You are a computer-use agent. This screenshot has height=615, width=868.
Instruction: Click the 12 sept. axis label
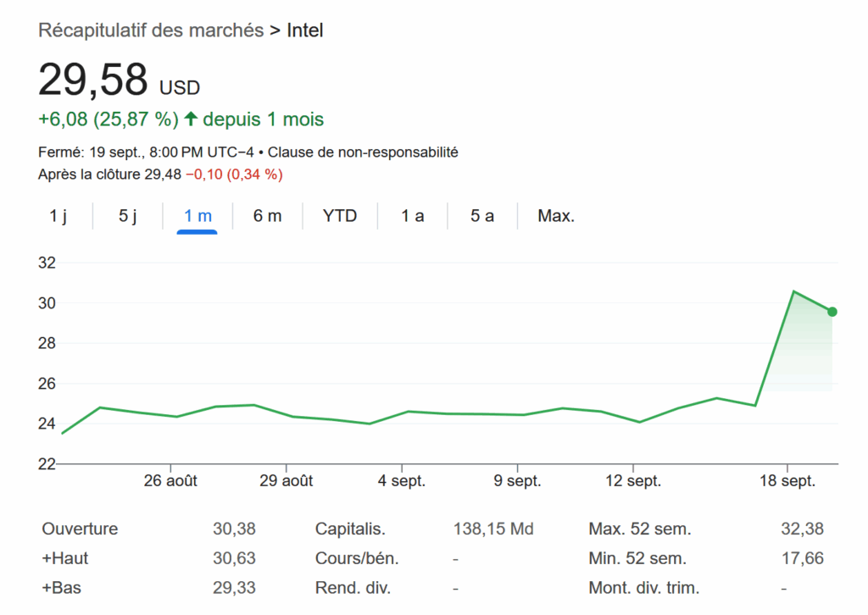[x=633, y=480]
